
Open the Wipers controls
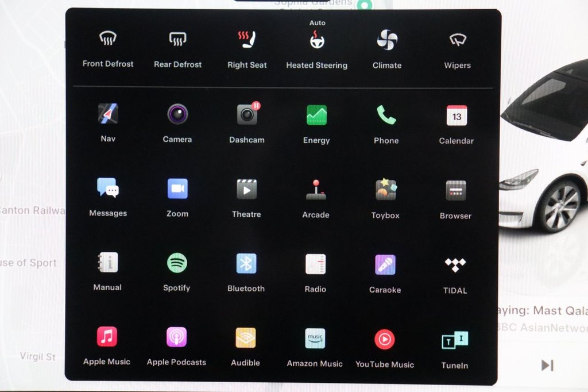point(458,40)
